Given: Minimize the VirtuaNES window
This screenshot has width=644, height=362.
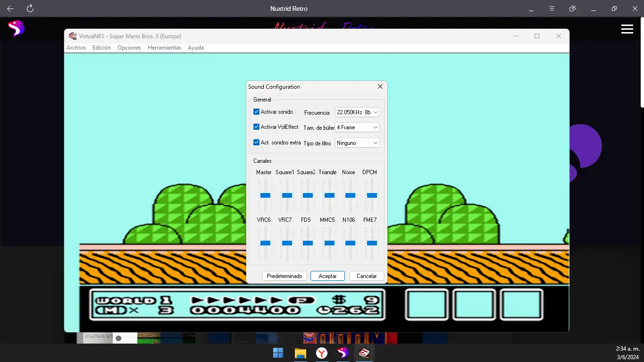Looking at the screenshot, I should (516, 36).
